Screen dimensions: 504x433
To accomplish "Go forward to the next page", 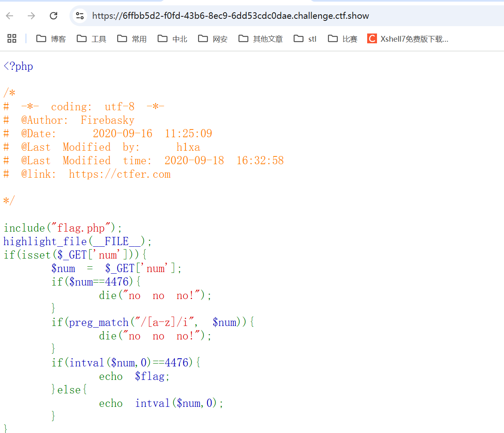I will [31, 16].
